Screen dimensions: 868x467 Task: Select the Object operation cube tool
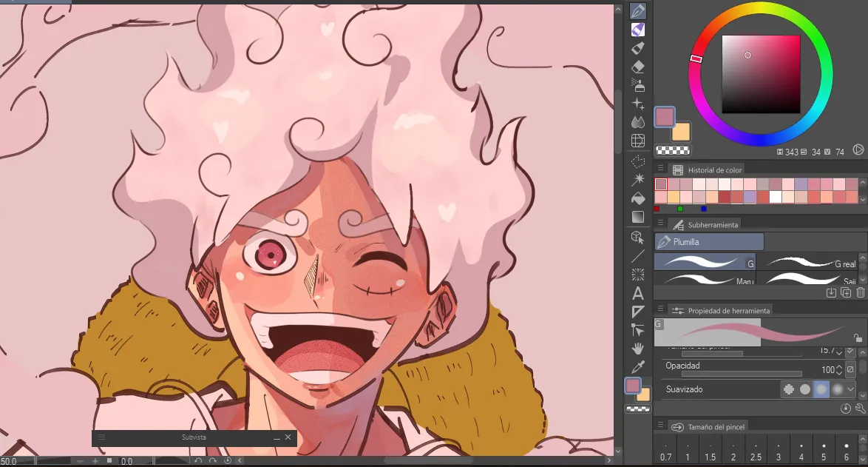pyautogui.click(x=638, y=237)
